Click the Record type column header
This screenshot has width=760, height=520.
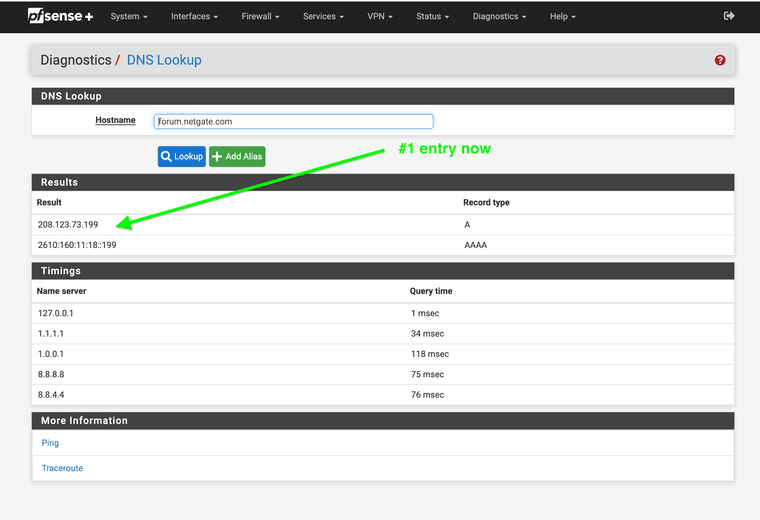(486, 203)
